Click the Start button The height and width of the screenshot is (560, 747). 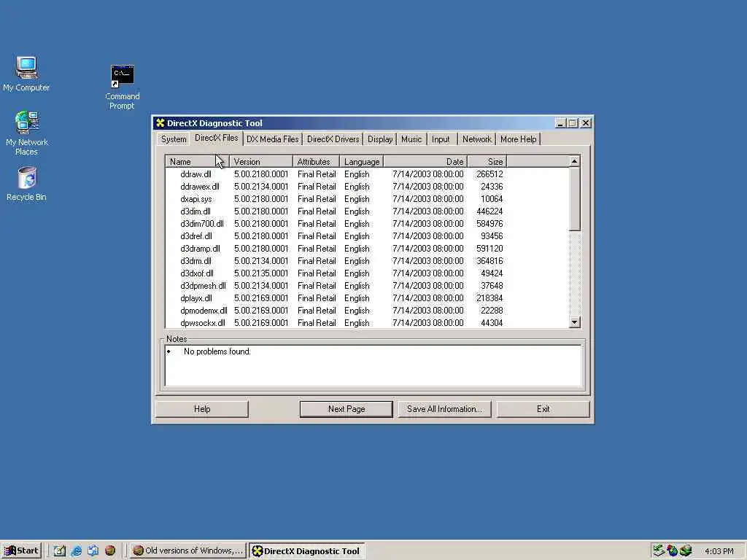tap(21, 551)
